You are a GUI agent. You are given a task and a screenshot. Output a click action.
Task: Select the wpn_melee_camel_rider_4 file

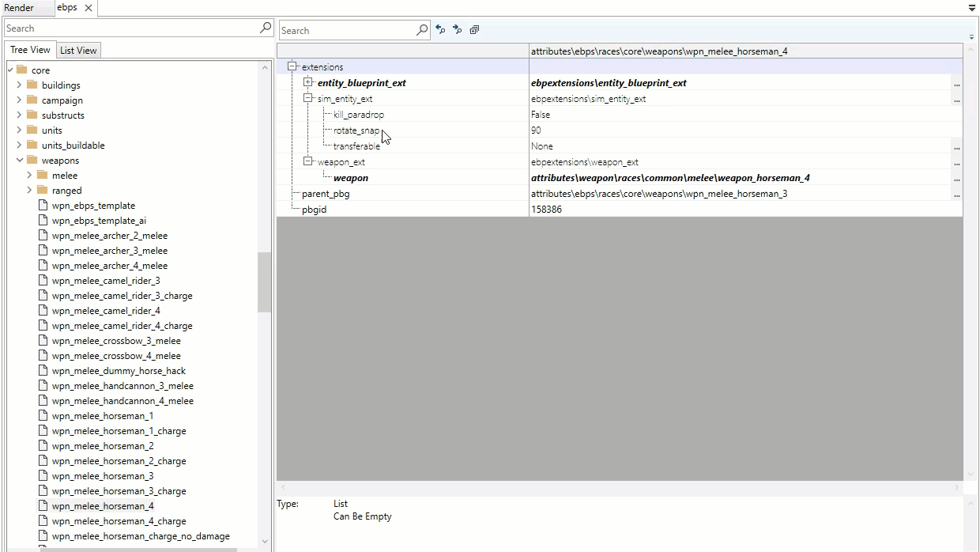coord(106,311)
